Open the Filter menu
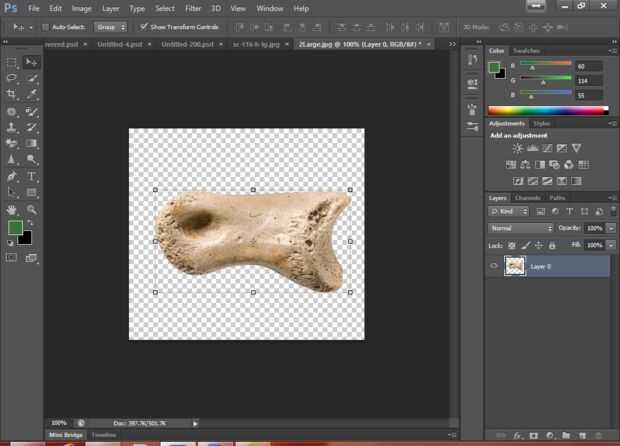The height and width of the screenshot is (446, 620). (192, 8)
